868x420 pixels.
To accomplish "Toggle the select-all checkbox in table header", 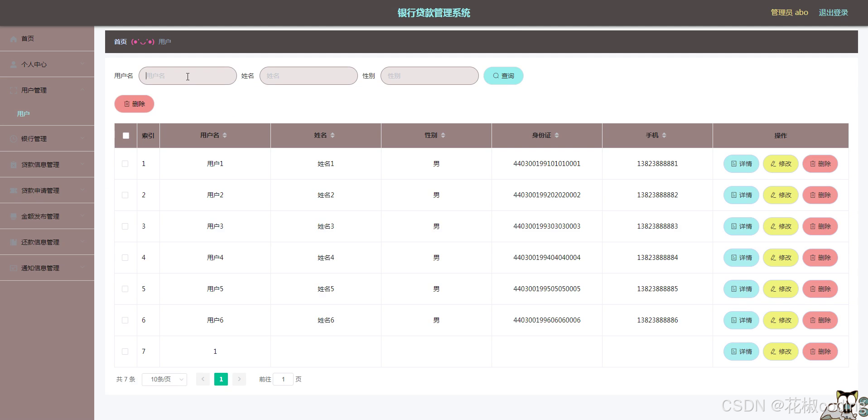I will point(126,136).
